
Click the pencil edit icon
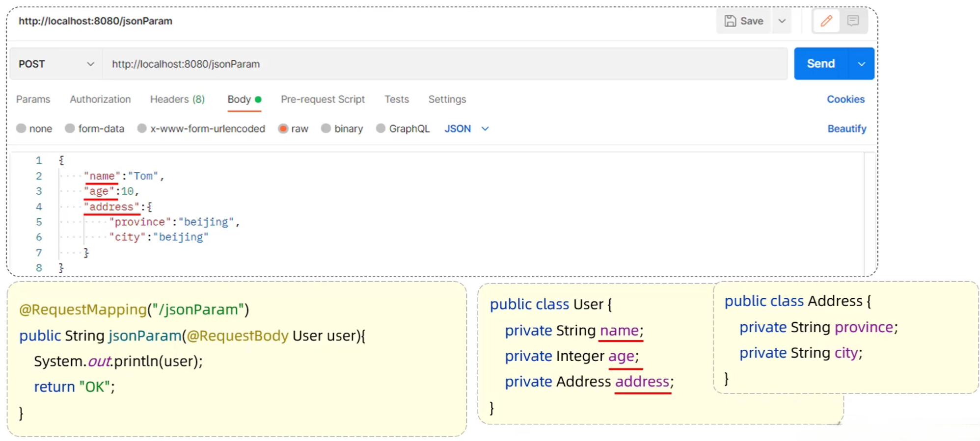point(826,21)
